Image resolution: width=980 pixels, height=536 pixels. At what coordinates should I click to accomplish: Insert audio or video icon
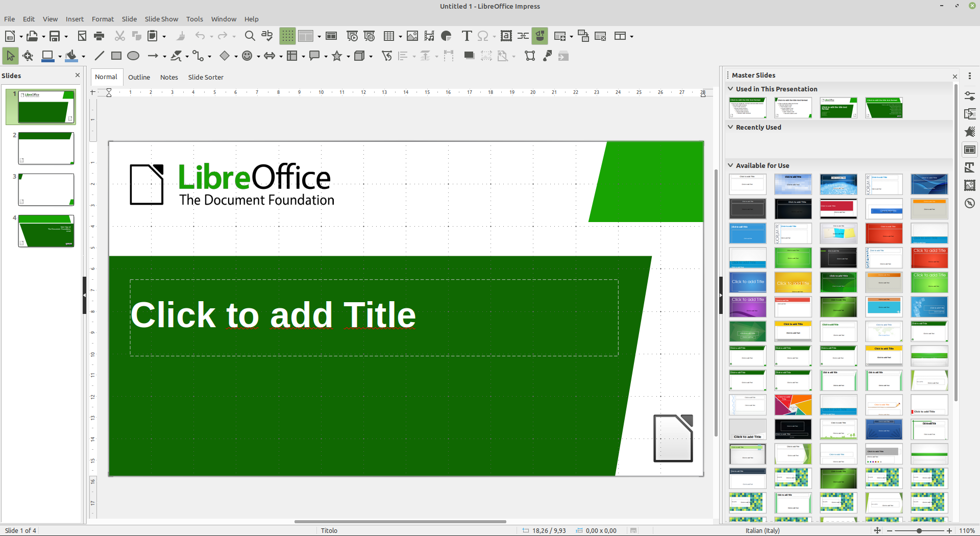(429, 36)
